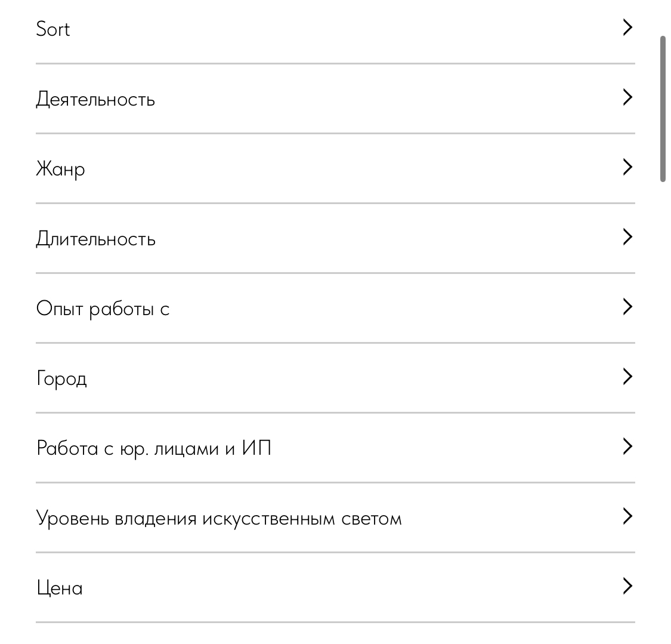Click arrow next to Работа с юр. лицами
The height and width of the screenshot is (644, 671).
click(627, 446)
